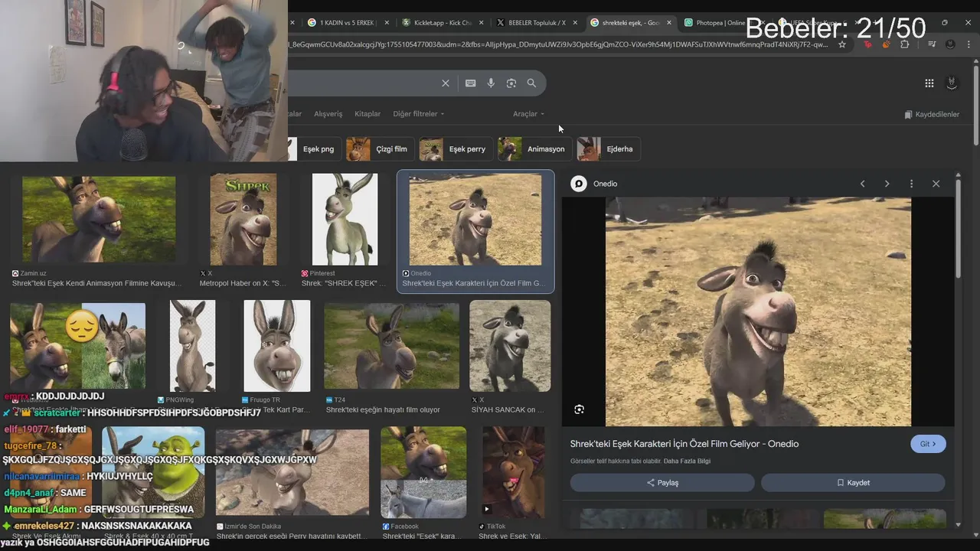Open Google Lens image search in search bar
Viewport: 980px width, 551px height.
coord(511,83)
